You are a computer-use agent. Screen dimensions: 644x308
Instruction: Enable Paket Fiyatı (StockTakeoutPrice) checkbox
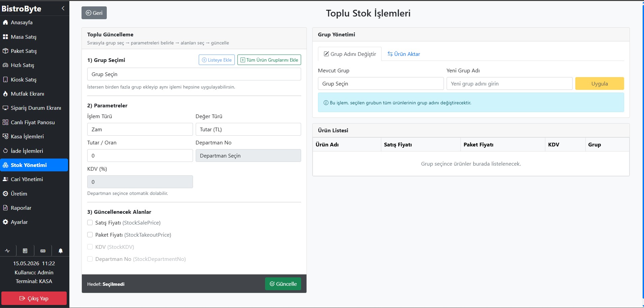pyautogui.click(x=90, y=235)
